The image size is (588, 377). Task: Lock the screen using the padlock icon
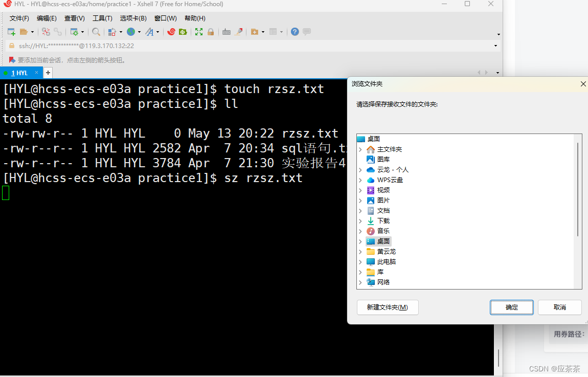(x=210, y=32)
